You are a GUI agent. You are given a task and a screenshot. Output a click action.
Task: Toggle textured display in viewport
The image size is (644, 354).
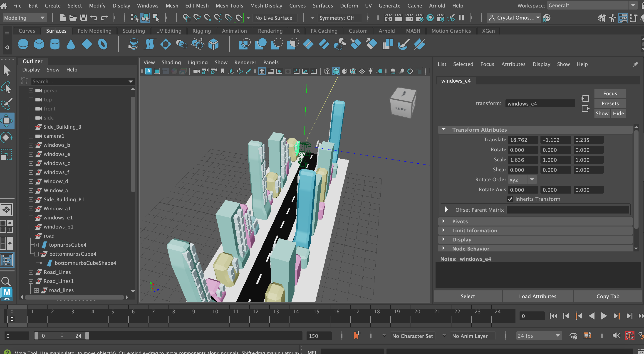tap(362, 71)
